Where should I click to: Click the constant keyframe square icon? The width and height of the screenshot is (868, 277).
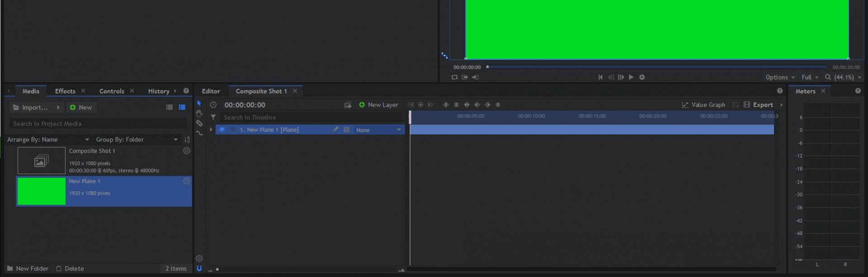[456, 105]
